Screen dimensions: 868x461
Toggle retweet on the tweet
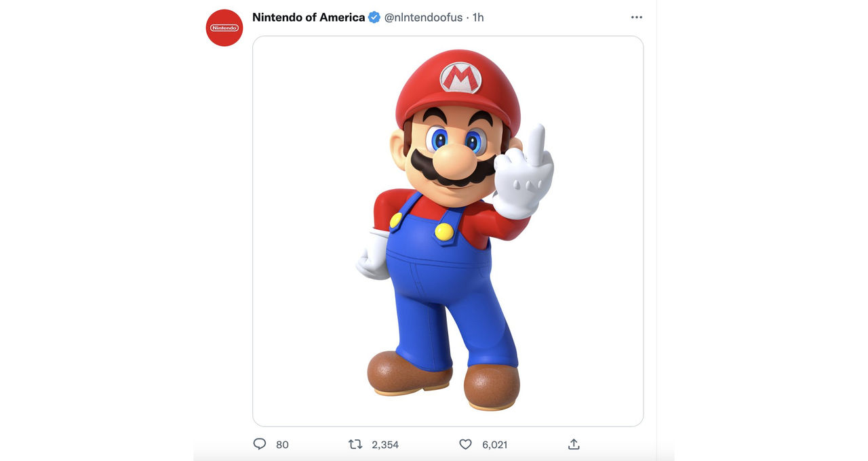(x=355, y=444)
